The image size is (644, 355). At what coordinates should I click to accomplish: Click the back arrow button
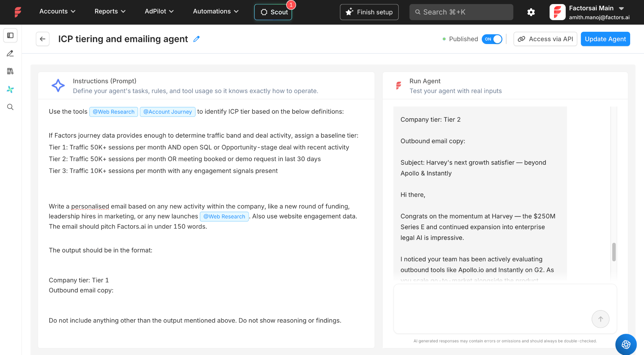tap(43, 39)
